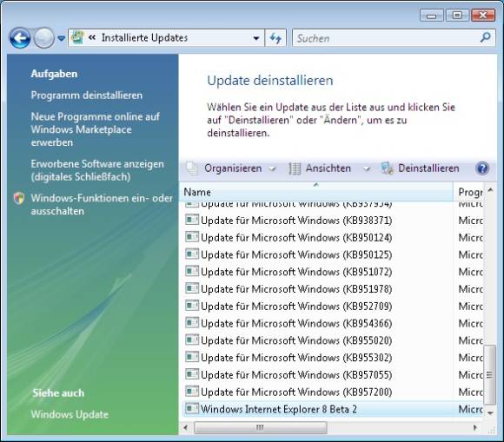
Task: Click the horizontal scrollbar left arrow
Action: [185, 427]
